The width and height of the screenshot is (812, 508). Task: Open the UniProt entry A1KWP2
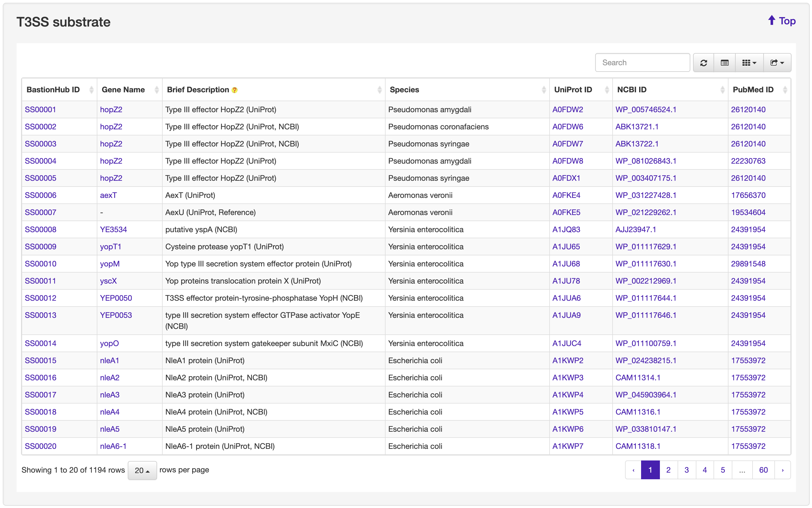(x=568, y=360)
